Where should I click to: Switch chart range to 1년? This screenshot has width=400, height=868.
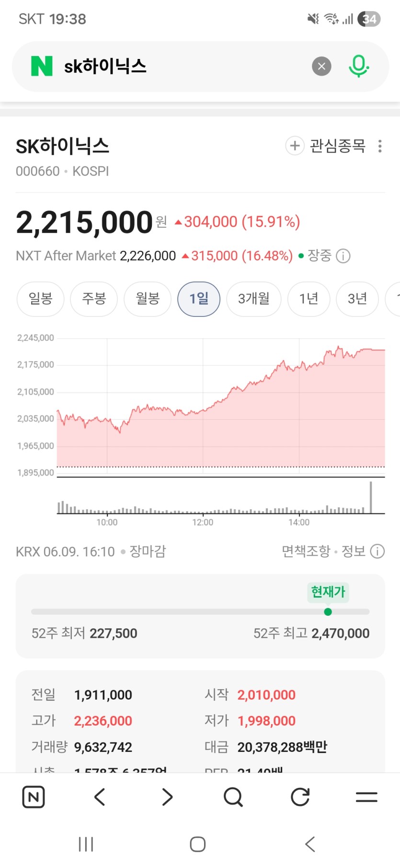point(309,299)
